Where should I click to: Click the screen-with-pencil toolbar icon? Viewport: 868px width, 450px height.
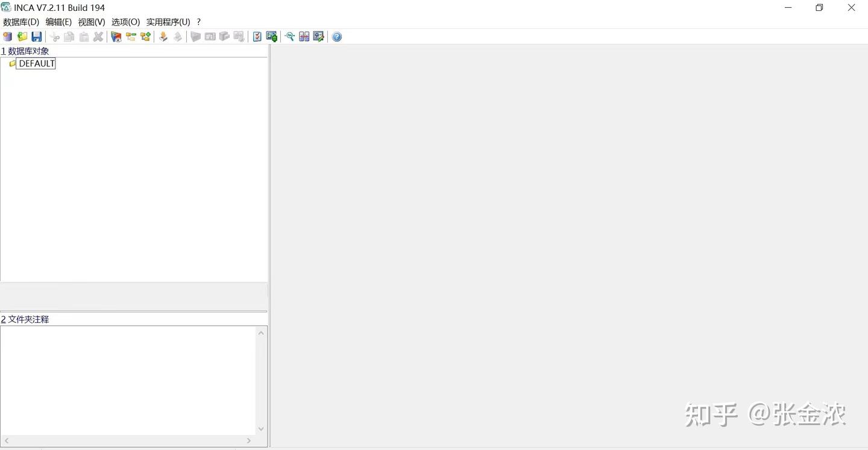tap(319, 37)
